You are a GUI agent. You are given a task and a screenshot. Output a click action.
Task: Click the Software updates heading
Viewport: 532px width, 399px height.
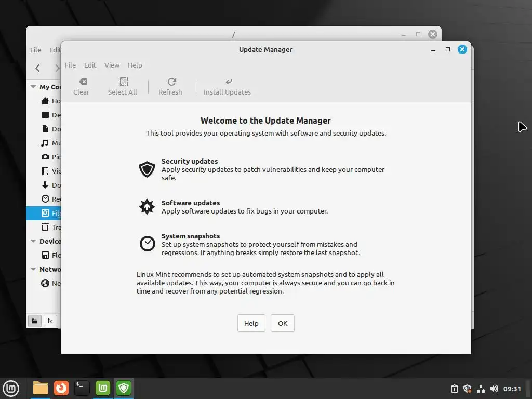[191, 203]
